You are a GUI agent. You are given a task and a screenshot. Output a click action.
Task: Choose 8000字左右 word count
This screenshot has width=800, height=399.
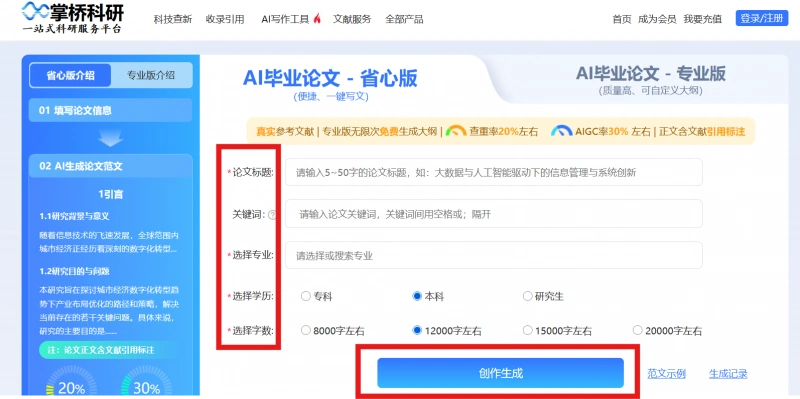point(306,331)
